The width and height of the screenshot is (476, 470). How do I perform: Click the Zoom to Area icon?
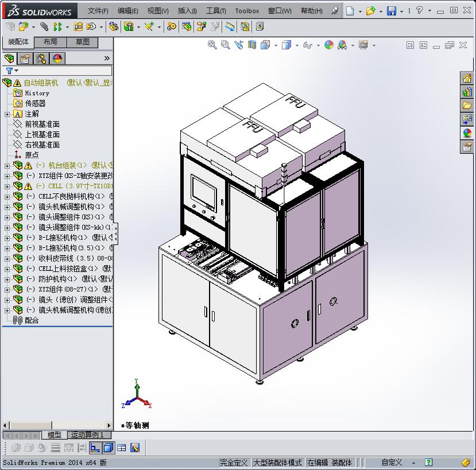pyautogui.click(x=225, y=45)
